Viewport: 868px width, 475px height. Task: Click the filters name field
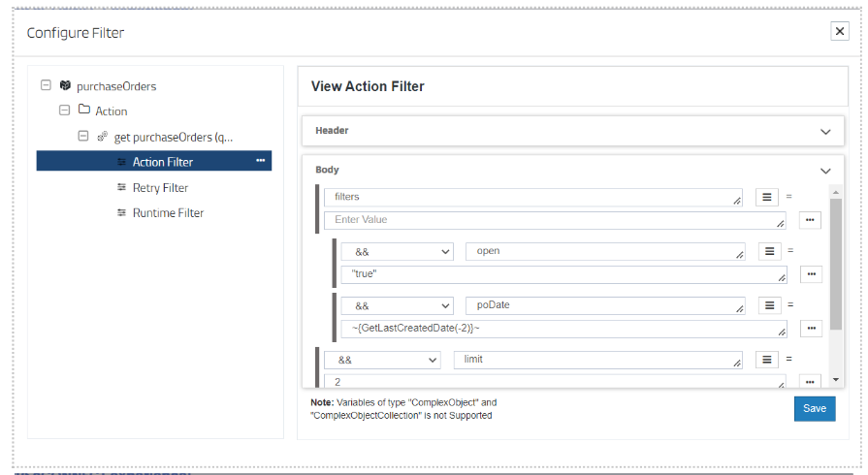click(x=533, y=197)
